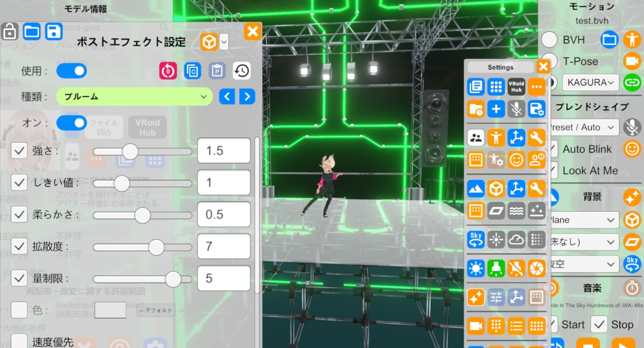This screenshot has width=644, height=348.
Task: Uncheck the 量制限 checkbox
Action: coord(19,278)
